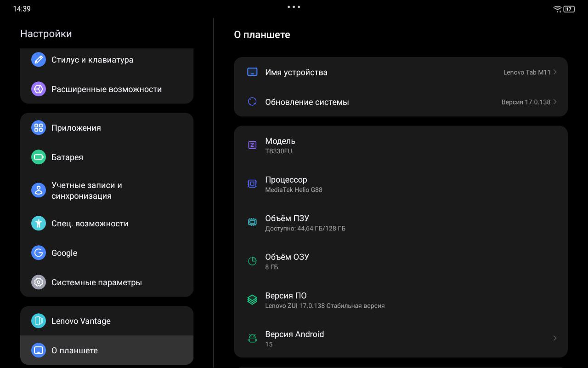Image resolution: width=588 pixels, height=368 pixels.
Task: Tap the green Battery icon
Action: [39, 157]
